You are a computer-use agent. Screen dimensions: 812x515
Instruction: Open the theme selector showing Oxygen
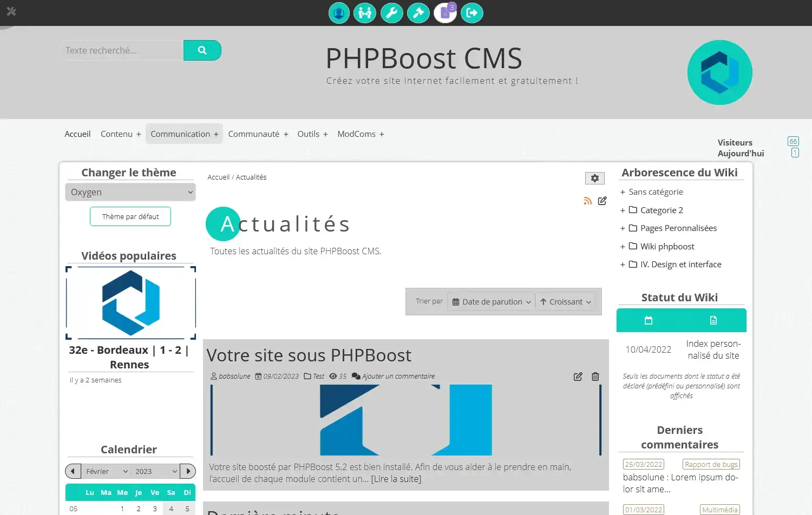point(130,192)
